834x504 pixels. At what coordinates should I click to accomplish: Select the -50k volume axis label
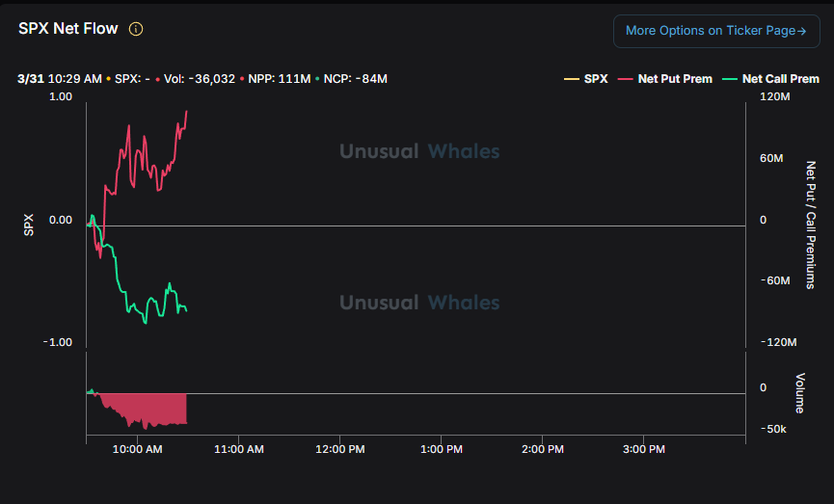point(773,429)
